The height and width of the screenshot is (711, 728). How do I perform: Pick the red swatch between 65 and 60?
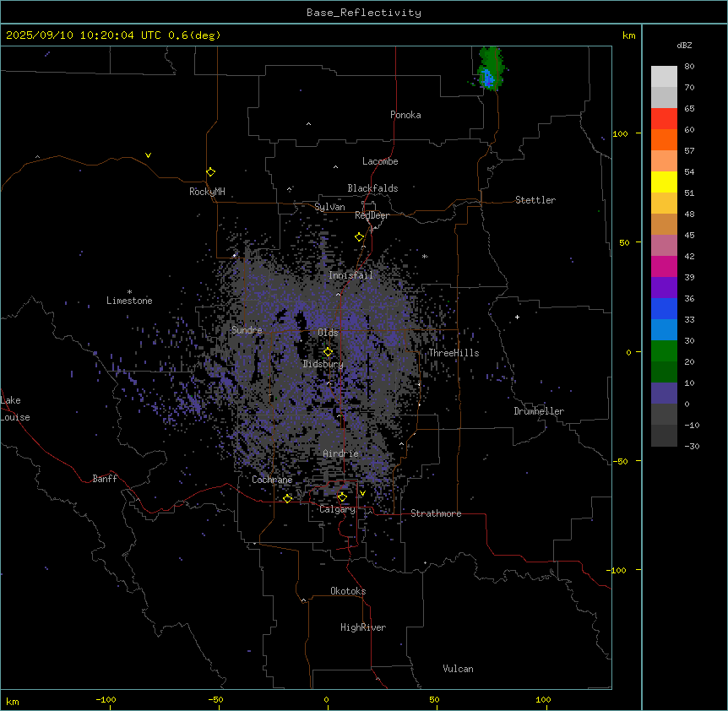[x=664, y=119]
